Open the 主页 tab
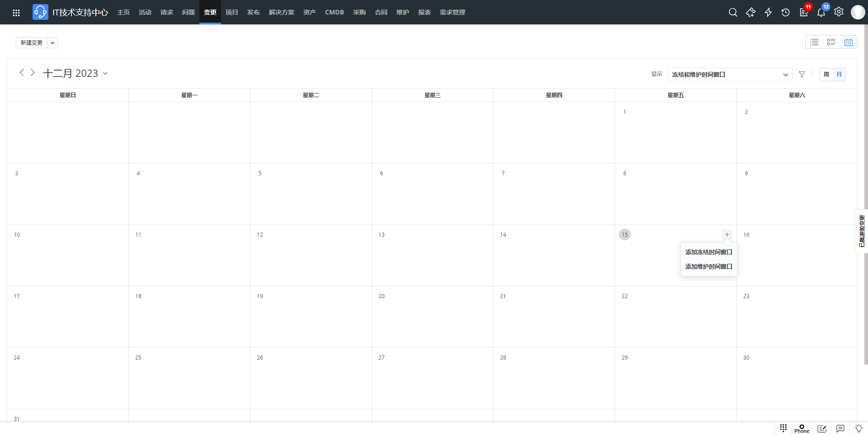This screenshot has height=435, width=868. (123, 12)
